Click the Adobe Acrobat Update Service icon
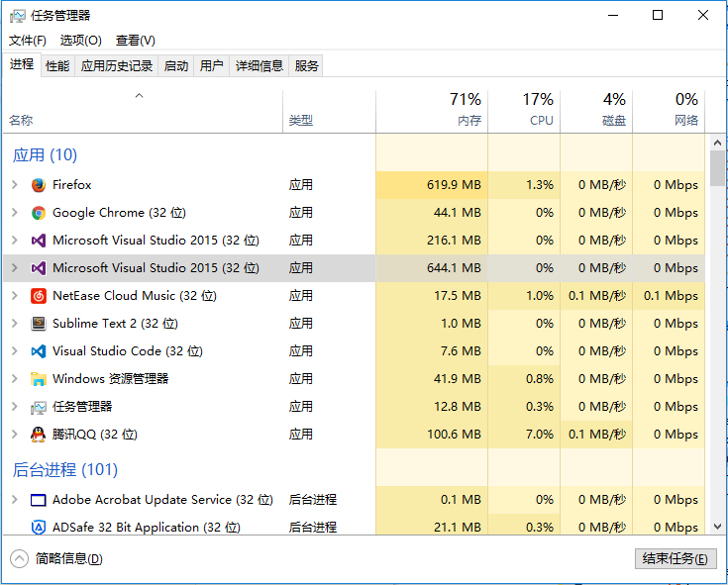 click(x=38, y=500)
